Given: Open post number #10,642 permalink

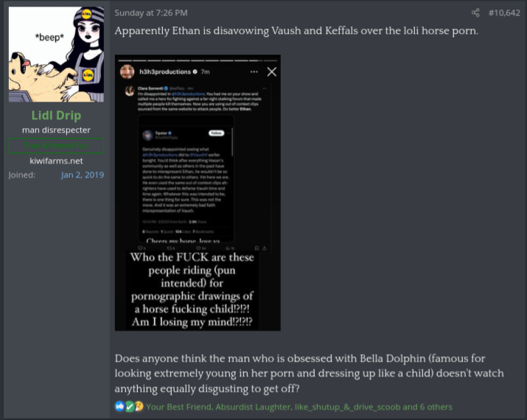Looking at the screenshot, I should pyautogui.click(x=504, y=13).
